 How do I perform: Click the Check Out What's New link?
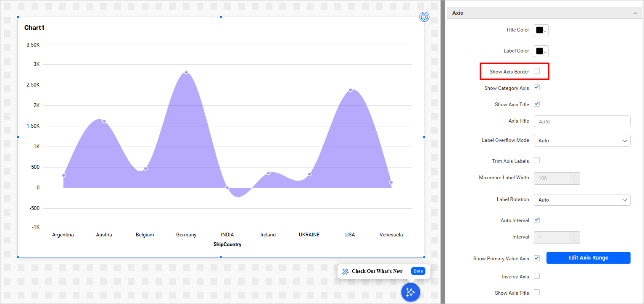pyautogui.click(x=377, y=271)
